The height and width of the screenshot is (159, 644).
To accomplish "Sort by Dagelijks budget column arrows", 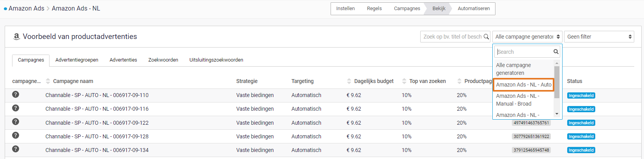I will click(x=349, y=81).
